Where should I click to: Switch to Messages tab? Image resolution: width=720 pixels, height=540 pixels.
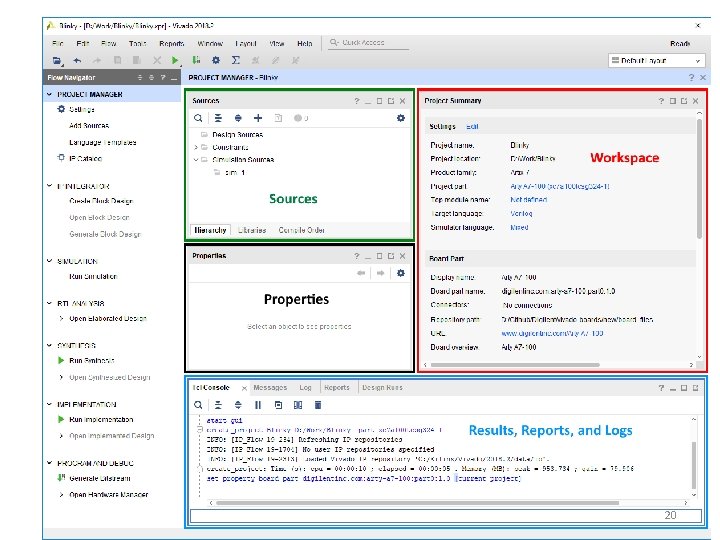pyautogui.click(x=270, y=388)
